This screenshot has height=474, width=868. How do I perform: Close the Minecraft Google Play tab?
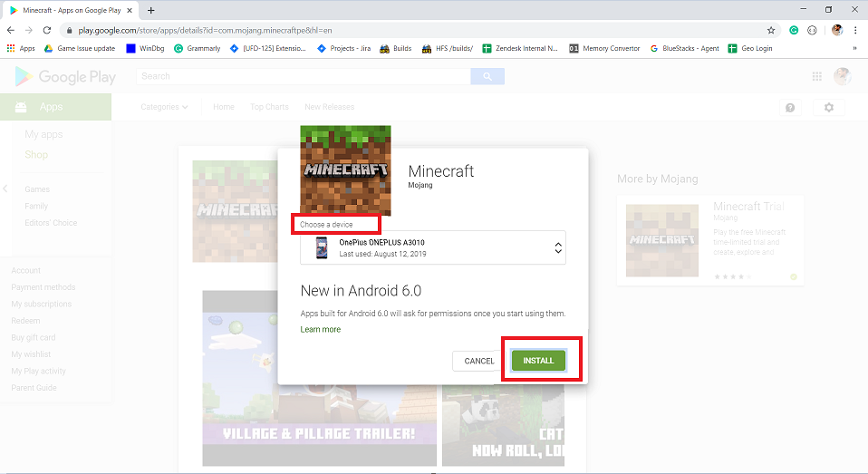coord(130,11)
